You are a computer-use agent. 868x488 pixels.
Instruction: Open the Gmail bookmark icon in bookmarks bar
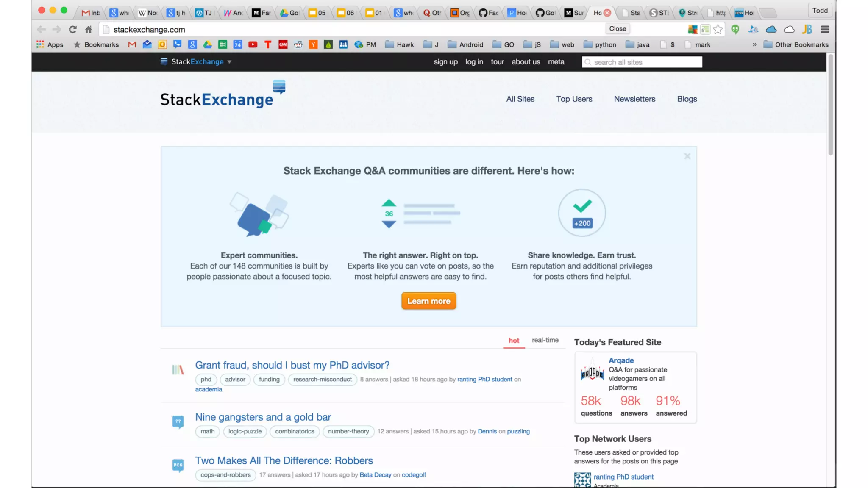pos(132,44)
